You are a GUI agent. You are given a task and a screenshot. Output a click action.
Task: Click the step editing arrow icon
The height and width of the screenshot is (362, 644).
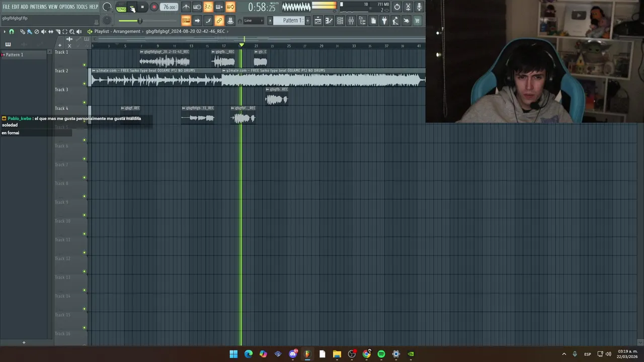pyautogui.click(x=197, y=21)
